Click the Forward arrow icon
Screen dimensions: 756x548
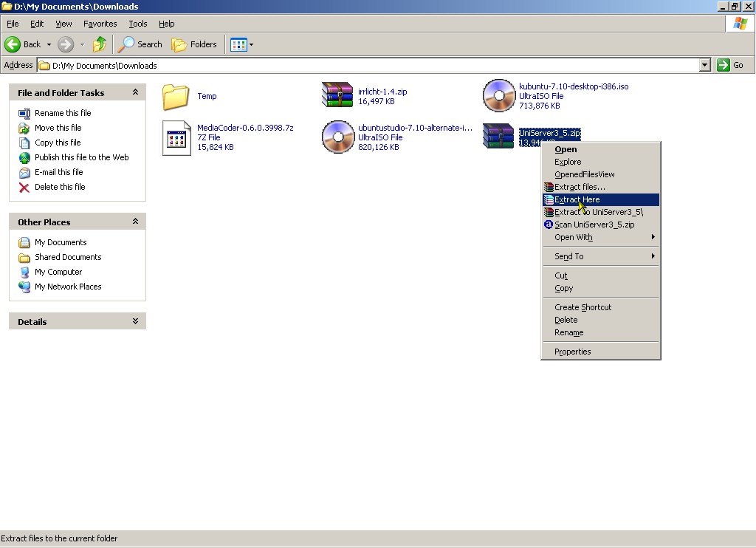coord(66,44)
